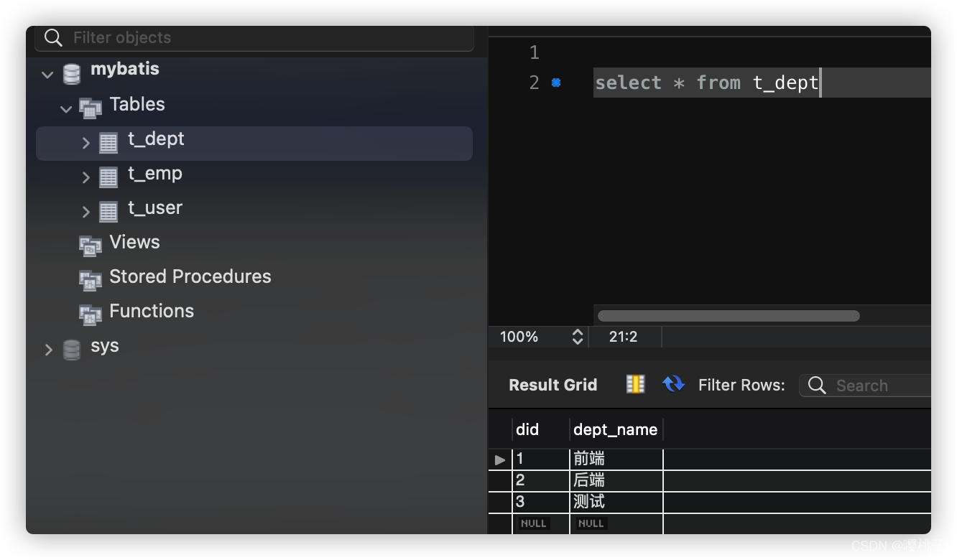This screenshot has width=957, height=560.
Task: Expand the t_user table node
Action: point(85,212)
